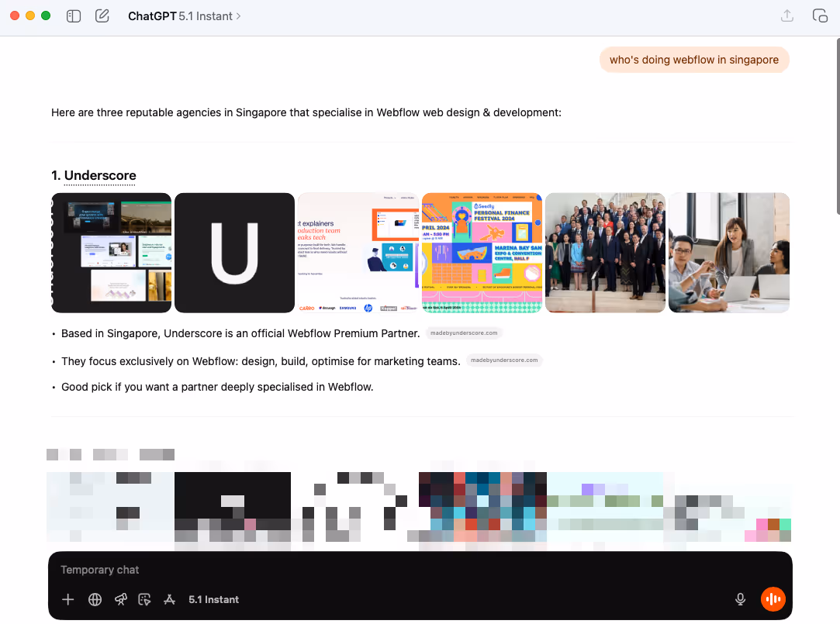Open the 5.1 Instant model selector

tap(214, 599)
